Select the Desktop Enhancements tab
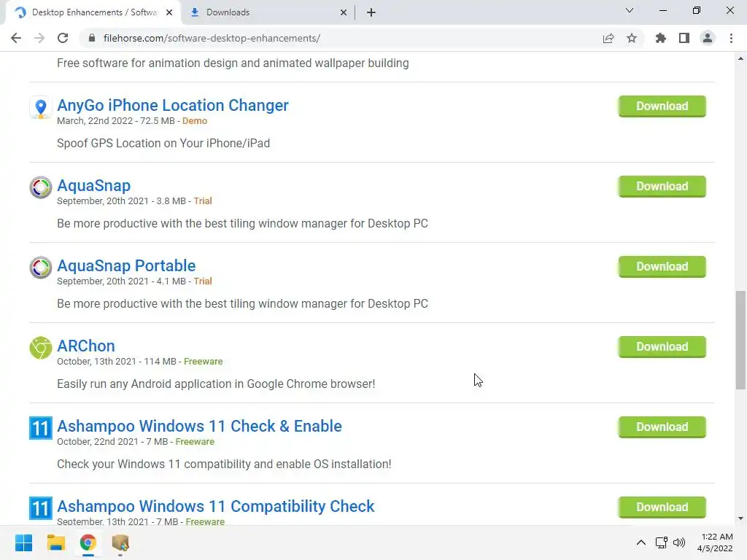The height and width of the screenshot is (560, 747). click(93, 12)
